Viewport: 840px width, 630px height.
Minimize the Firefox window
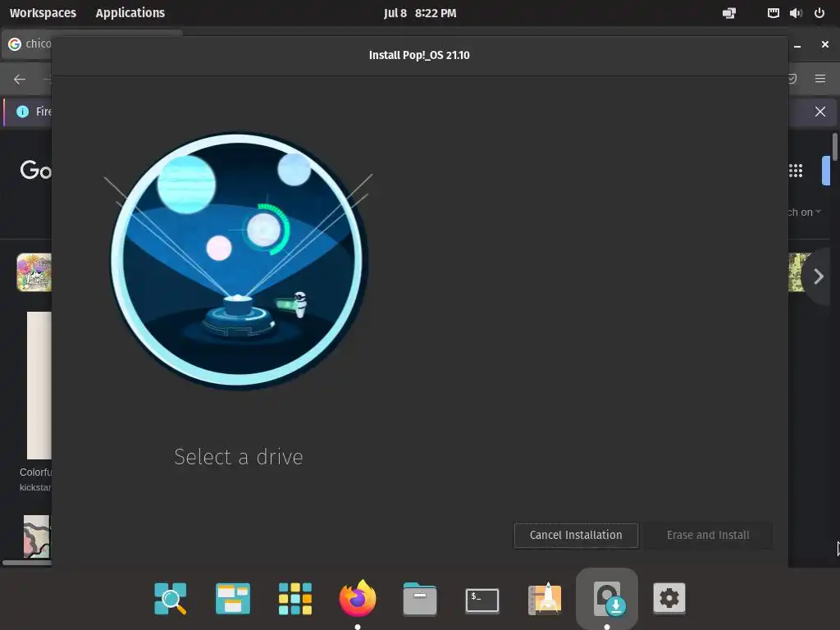click(797, 45)
